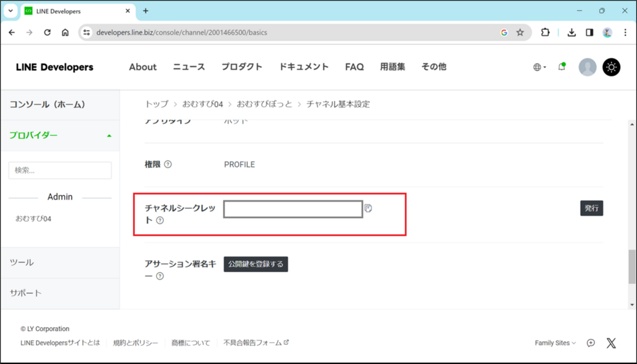This screenshot has width=637, height=364.
Task: Open 商標について footer link
Action: pos(191,343)
